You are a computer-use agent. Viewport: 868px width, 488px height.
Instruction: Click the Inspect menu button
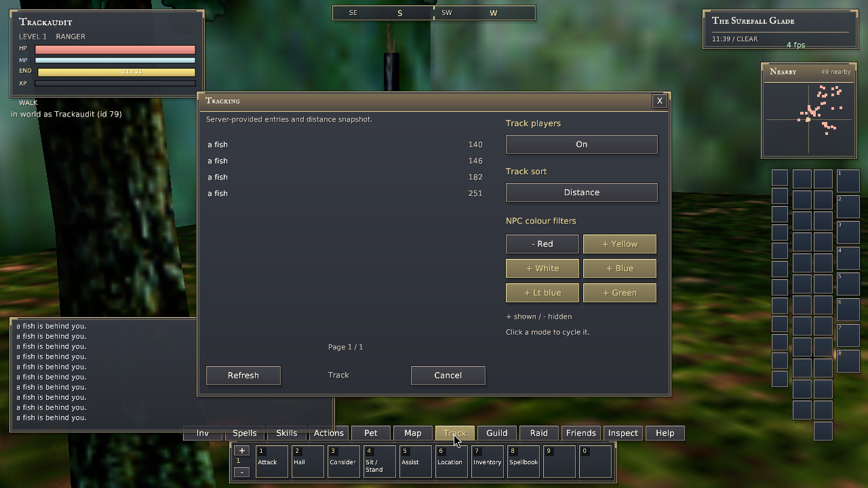[623, 433]
